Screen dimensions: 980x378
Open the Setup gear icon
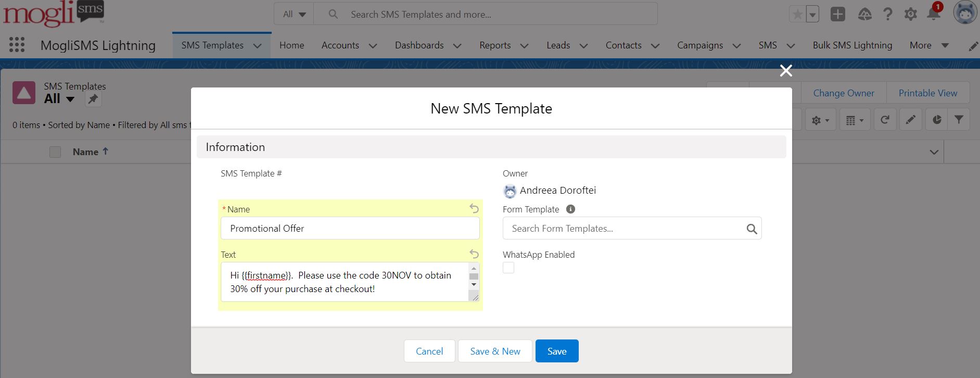[911, 14]
